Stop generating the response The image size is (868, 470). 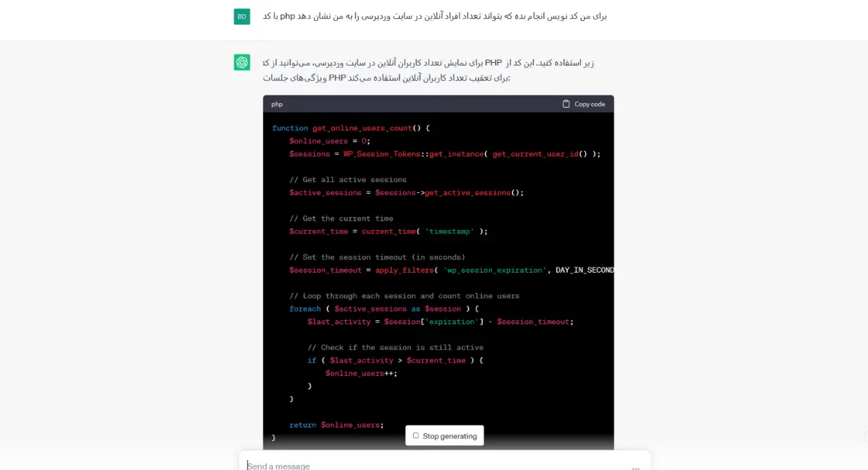pyautogui.click(x=444, y=436)
